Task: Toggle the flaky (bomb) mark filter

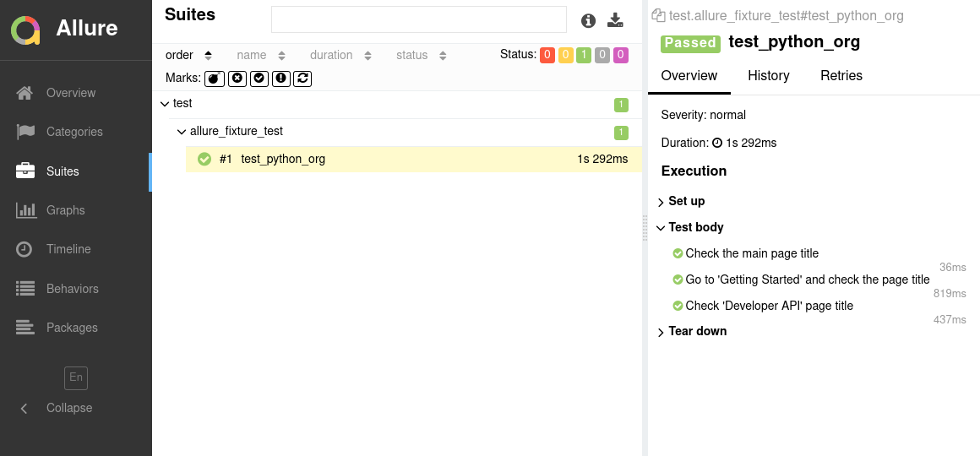Action: (x=215, y=79)
